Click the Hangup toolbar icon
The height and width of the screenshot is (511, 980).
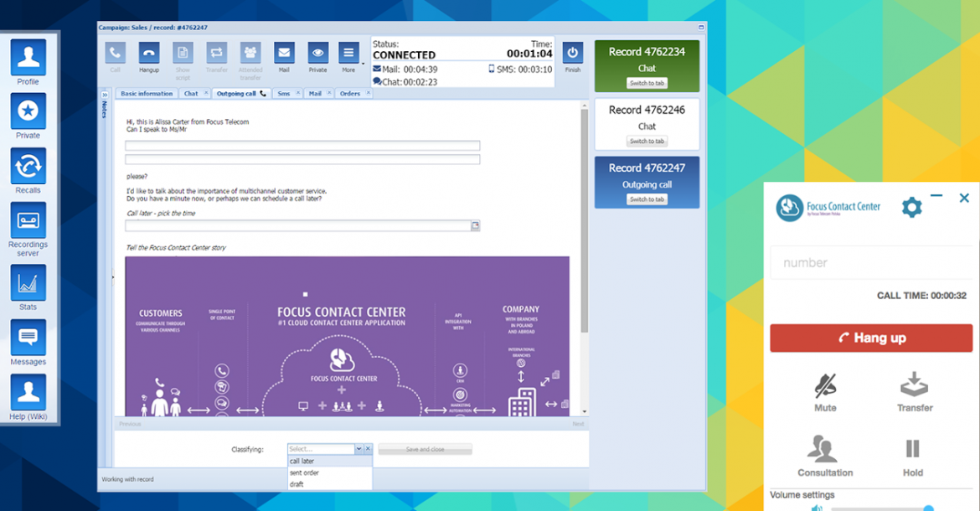pyautogui.click(x=149, y=53)
